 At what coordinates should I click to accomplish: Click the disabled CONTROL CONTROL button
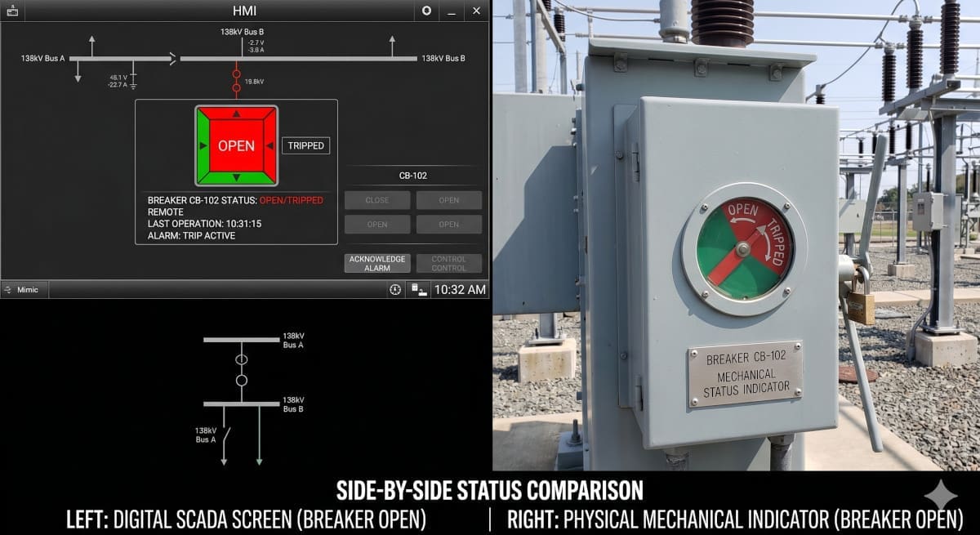(448, 263)
